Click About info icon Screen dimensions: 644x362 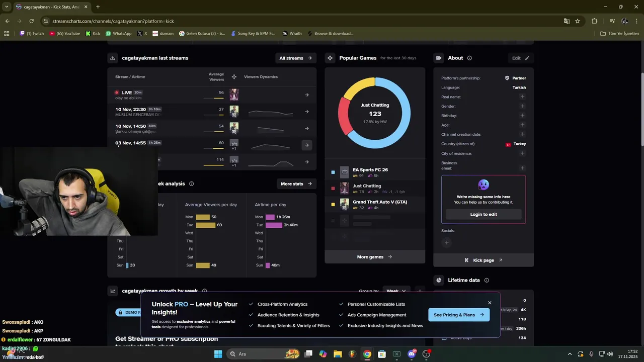point(469,58)
